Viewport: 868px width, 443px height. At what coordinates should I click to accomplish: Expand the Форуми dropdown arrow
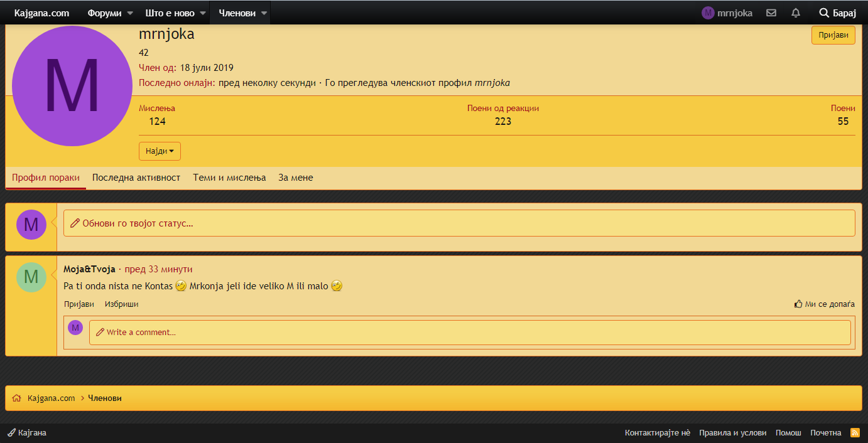130,13
